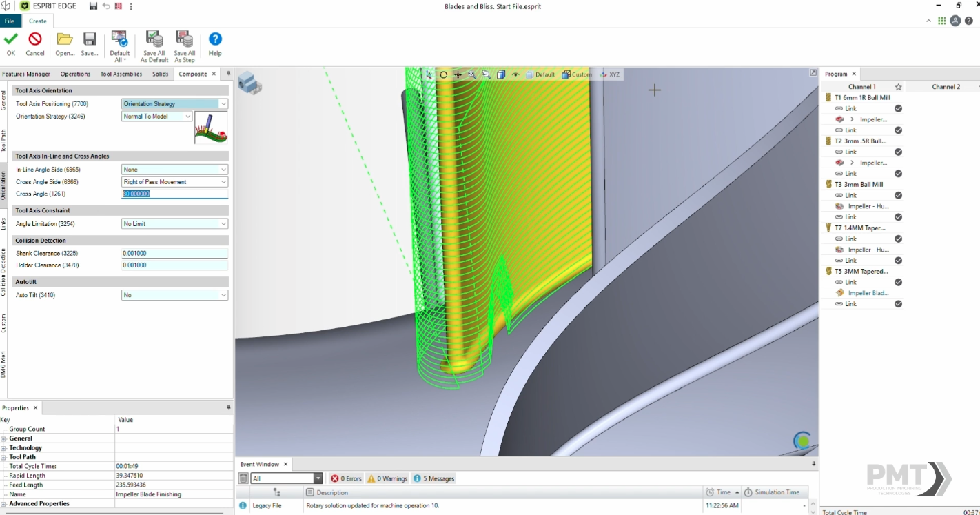The height and width of the screenshot is (515, 980).
Task: Click the Impeller Blade operation icon under T5
Action: click(839, 293)
